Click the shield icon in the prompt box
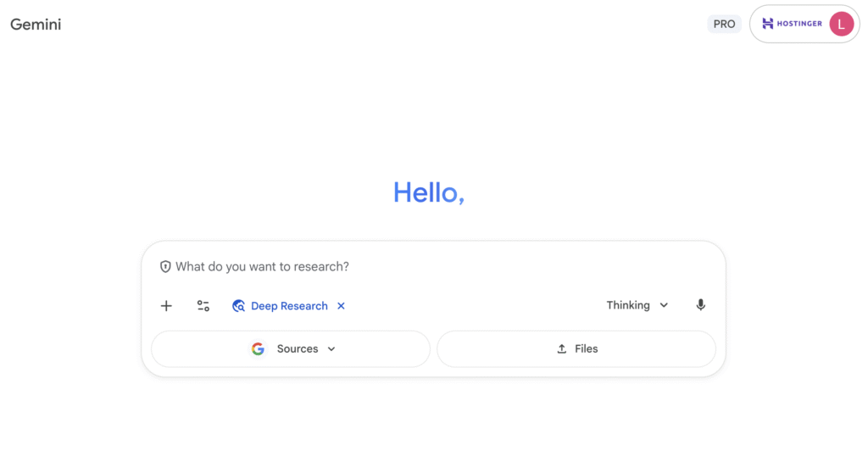This screenshot has width=868, height=473. point(165,267)
